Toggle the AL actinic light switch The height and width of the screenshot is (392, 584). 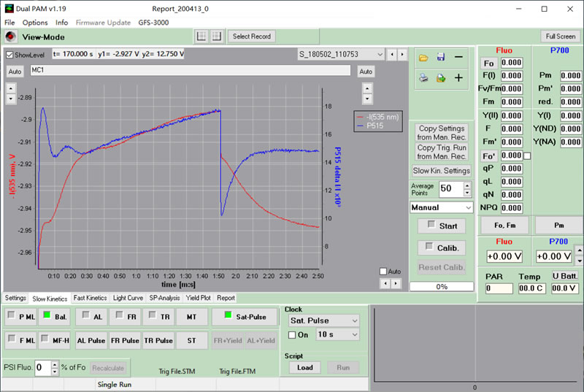point(91,316)
